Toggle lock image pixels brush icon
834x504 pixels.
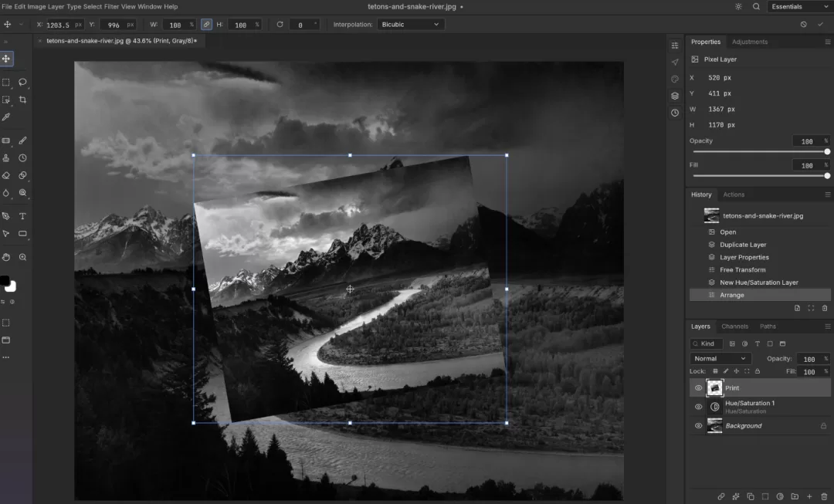tap(725, 371)
